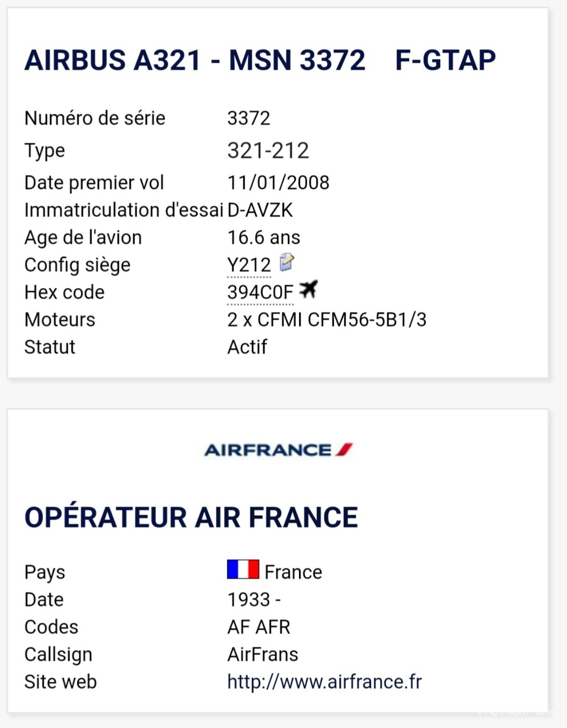Click the airplane icon next to hex code
This screenshot has width=567, height=728.
309,289
